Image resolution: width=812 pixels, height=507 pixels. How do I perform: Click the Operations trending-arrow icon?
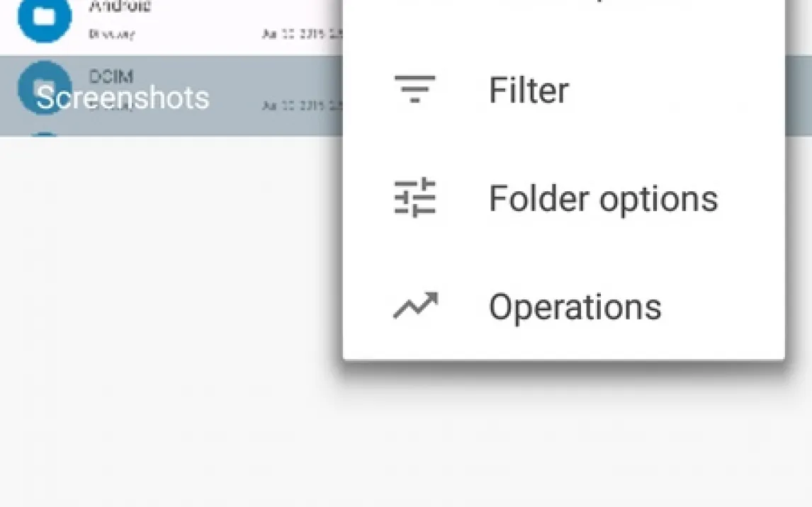click(x=415, y=307)
